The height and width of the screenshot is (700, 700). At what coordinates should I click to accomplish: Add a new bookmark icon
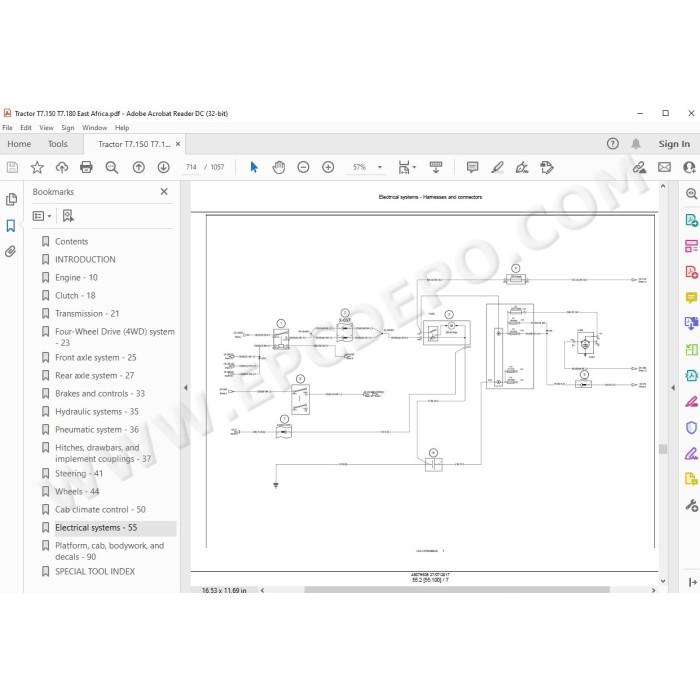[68, 216]
